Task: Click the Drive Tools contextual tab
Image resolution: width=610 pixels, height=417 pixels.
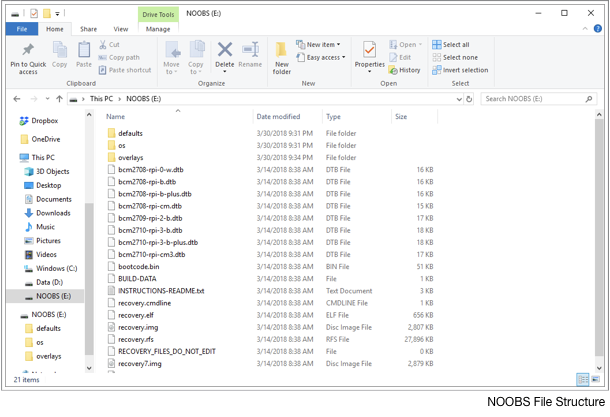Action: click(158, 14)
